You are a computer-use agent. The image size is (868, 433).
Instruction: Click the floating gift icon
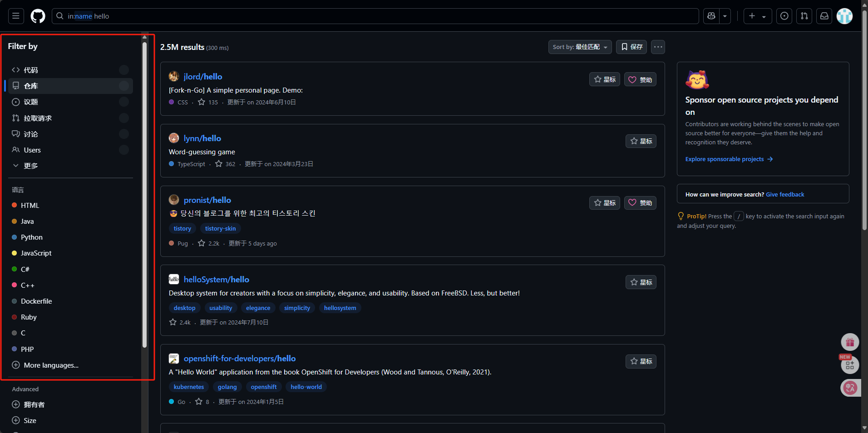coord(850,342)
